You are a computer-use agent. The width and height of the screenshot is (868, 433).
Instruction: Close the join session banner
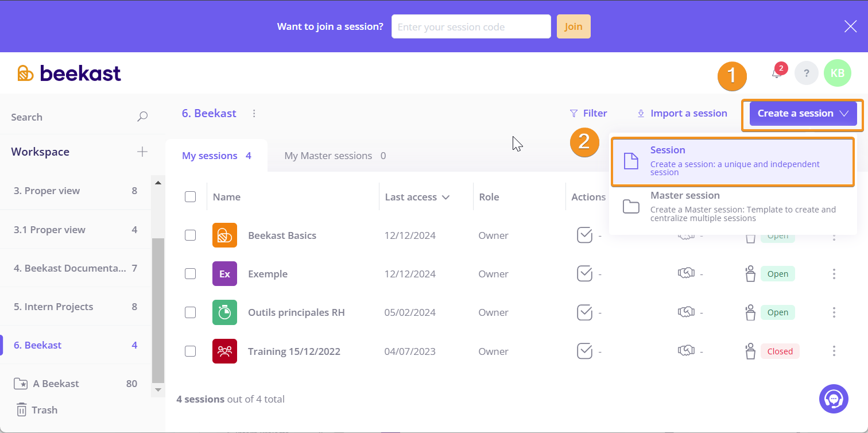[850, 26]
